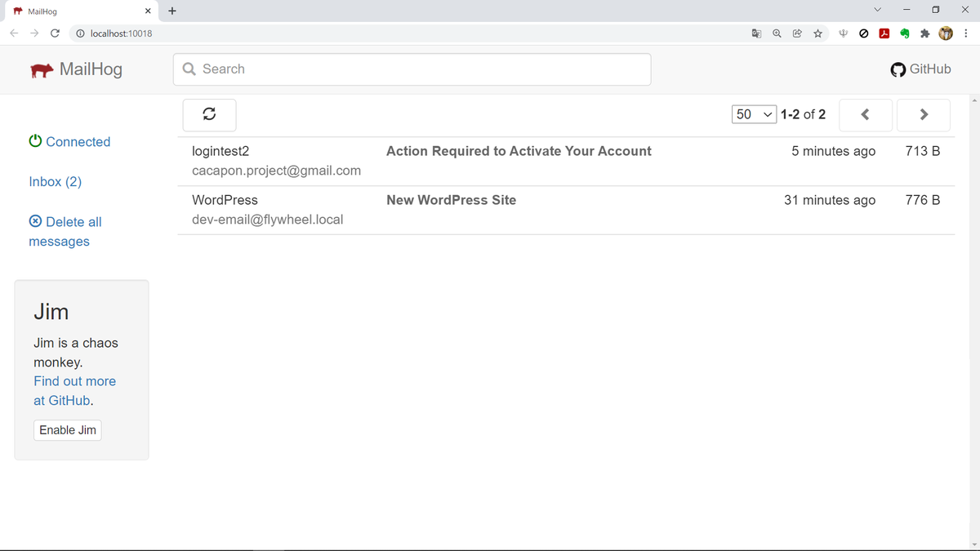Screen dimensions: 980x551
Task: Click the Connected status indicator
Action: (x=69, y=141)
